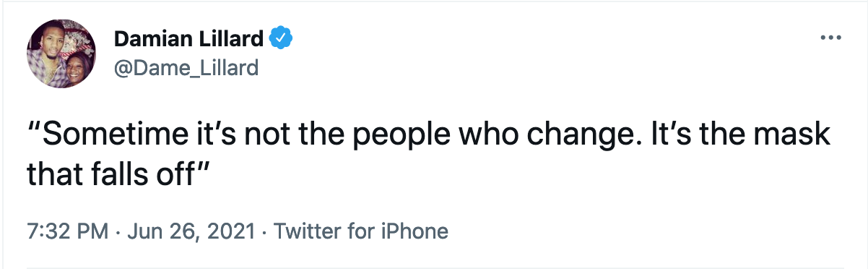Visit the @Dame_Lillard handle link
This screenshot has width=868, height=269.
pos(186,68)
